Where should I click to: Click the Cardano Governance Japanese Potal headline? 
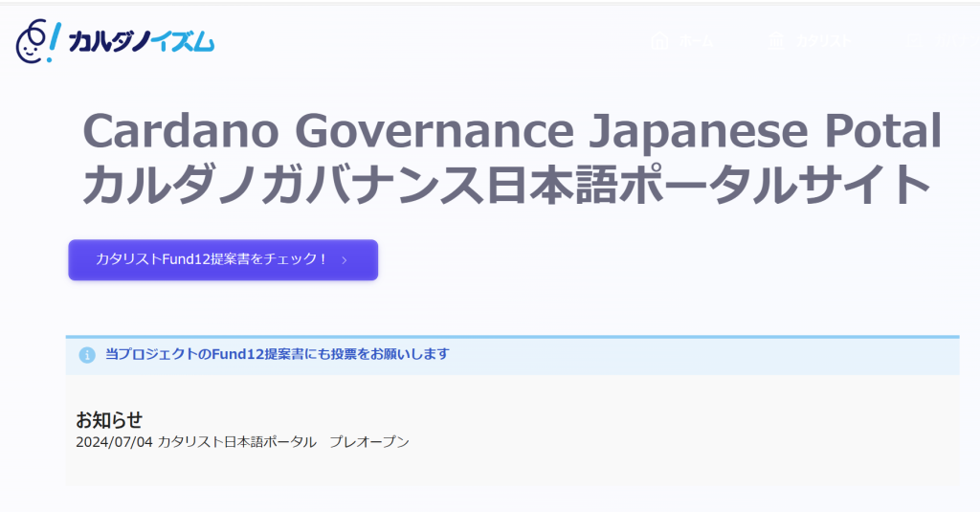coord(512,131)
